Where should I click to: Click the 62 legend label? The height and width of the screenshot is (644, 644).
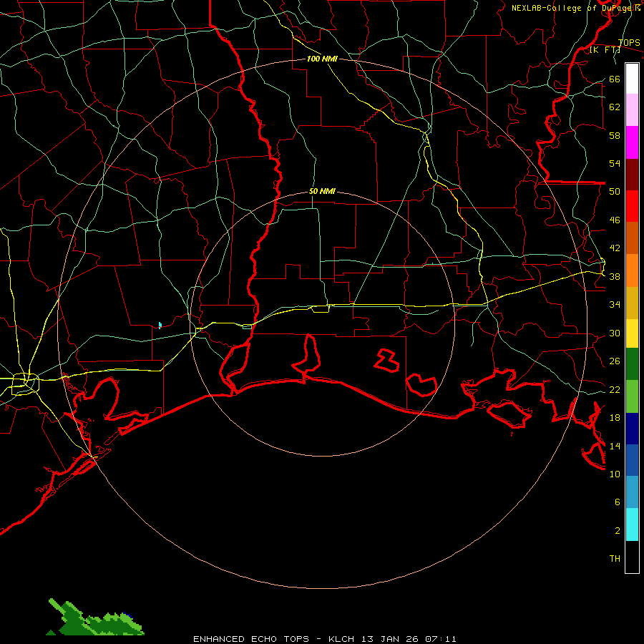tap(615, 107)
